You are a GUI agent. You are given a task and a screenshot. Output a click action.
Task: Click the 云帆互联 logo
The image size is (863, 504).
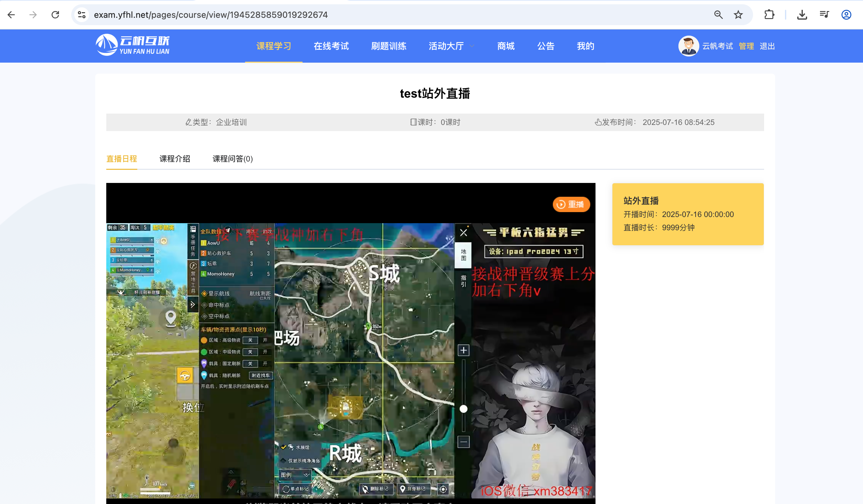pyautogui.click(x=133, y=45)
